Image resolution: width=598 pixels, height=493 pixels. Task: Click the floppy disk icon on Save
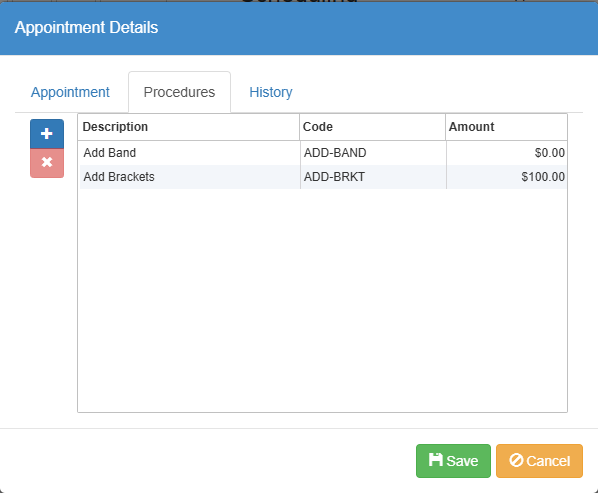[x=436, y=460]
